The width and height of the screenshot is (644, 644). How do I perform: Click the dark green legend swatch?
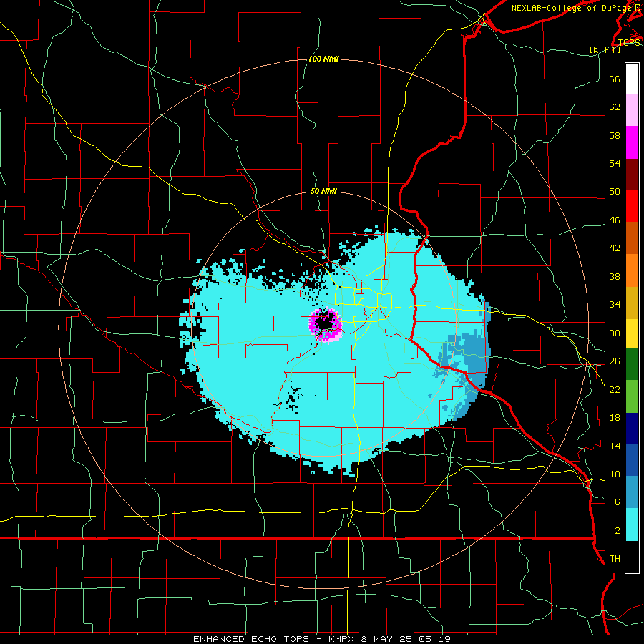click(632, 364)
